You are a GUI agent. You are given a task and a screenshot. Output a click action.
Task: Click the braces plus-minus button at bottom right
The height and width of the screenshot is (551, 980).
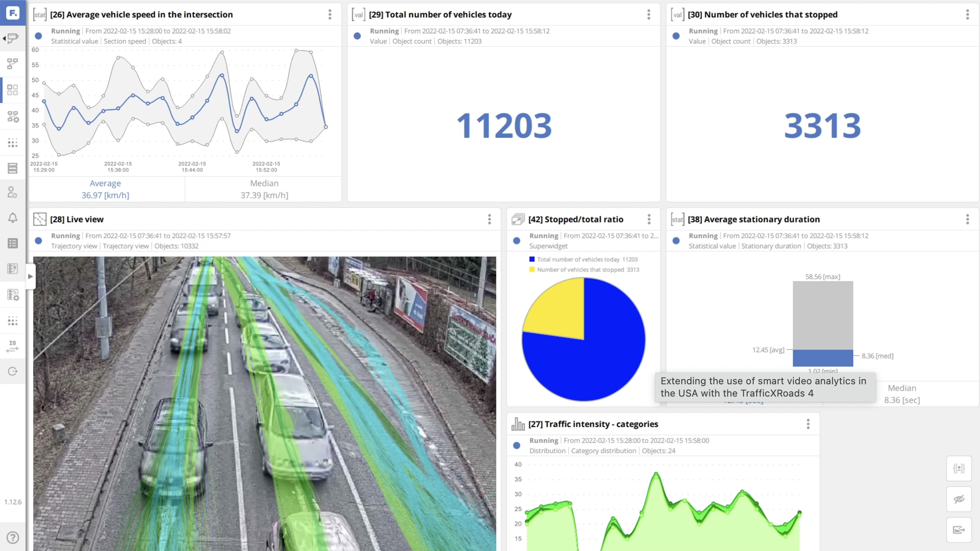click(959, 469)
